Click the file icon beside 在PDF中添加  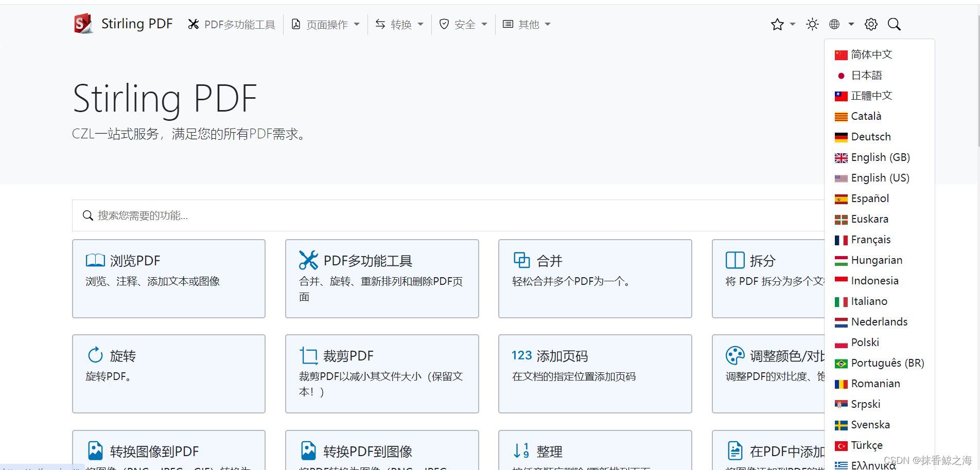[735, 450]
